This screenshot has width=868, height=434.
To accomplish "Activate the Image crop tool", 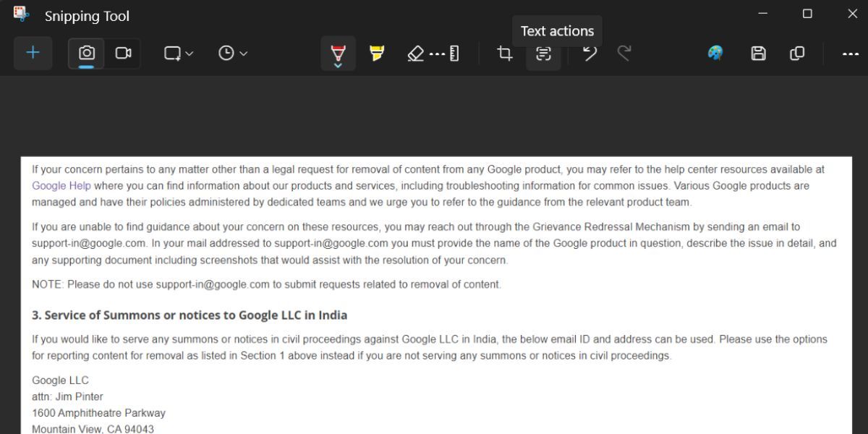I will coord(505,53).
